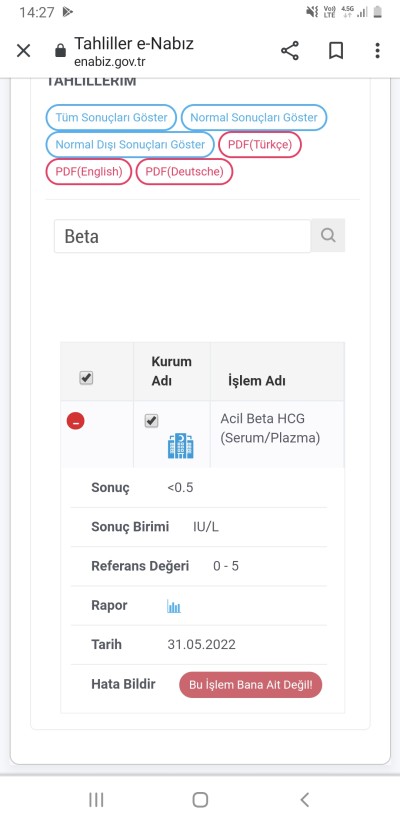The height and width of the screenshot is (822, 400).
Task: Tap the search magnifier icon
Action: tap(328, 235)
